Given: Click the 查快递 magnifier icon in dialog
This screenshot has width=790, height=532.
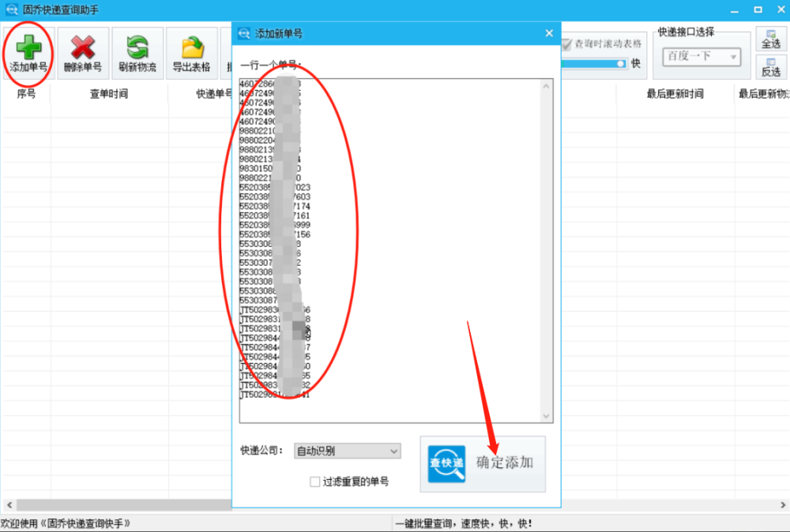Looking at the screenshot, I should click(x=446, y=463).
